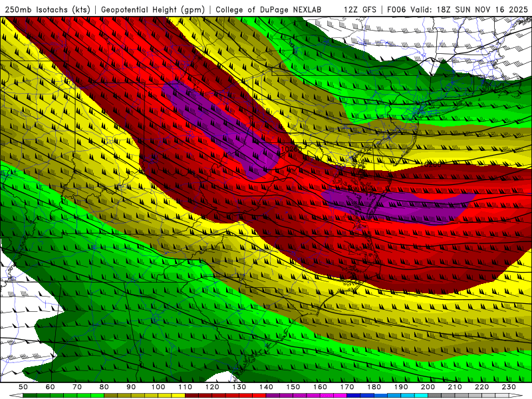The width and height of the screenshot is (532, 399).
Task: Click the '70' value on the color scale
Action: click(77, 387)
